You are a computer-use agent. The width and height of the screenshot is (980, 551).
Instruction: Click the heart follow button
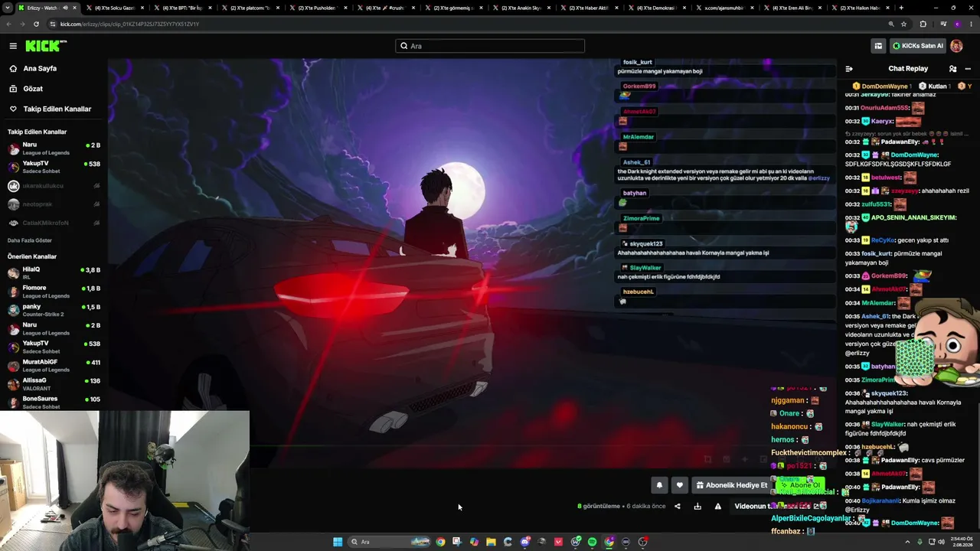[679, 485]
